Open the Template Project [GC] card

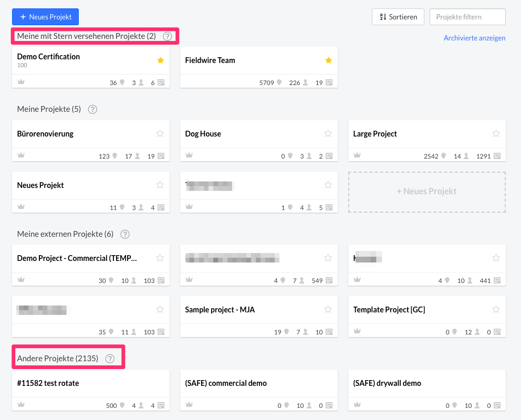(x=389, y=310)
